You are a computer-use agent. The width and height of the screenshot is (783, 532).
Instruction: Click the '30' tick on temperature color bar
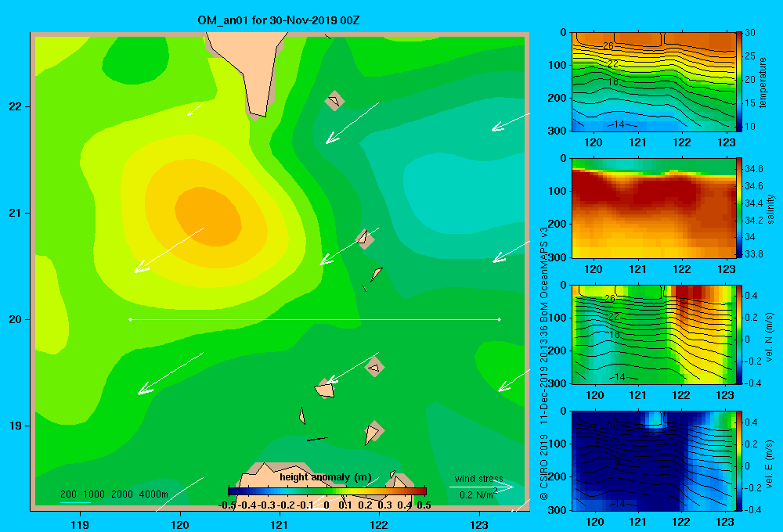coord(749,33)
